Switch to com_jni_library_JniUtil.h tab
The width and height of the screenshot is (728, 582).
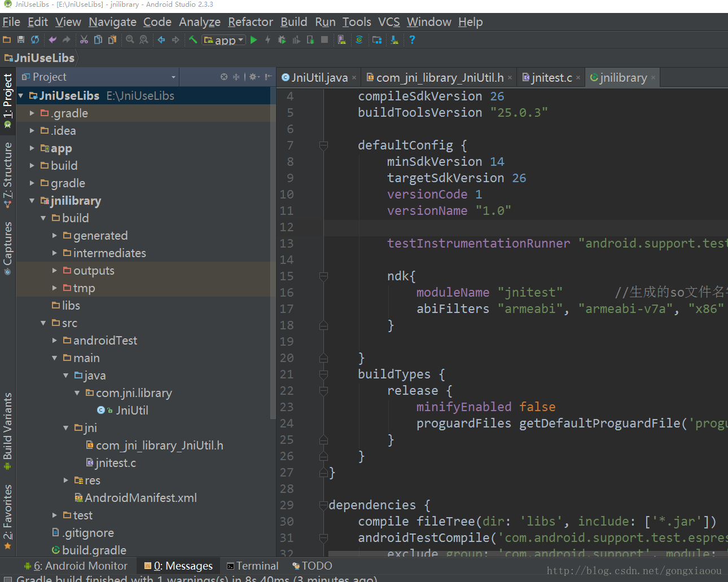coord(440,78)
